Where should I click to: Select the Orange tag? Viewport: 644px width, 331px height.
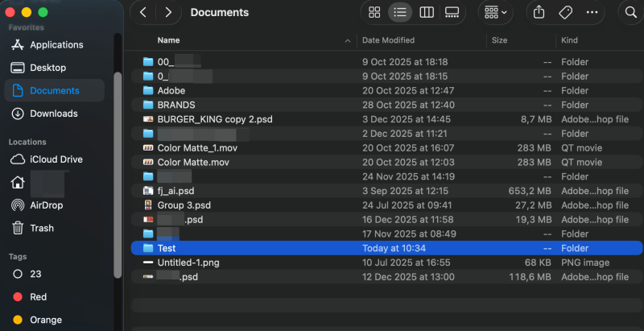[54, 320]
